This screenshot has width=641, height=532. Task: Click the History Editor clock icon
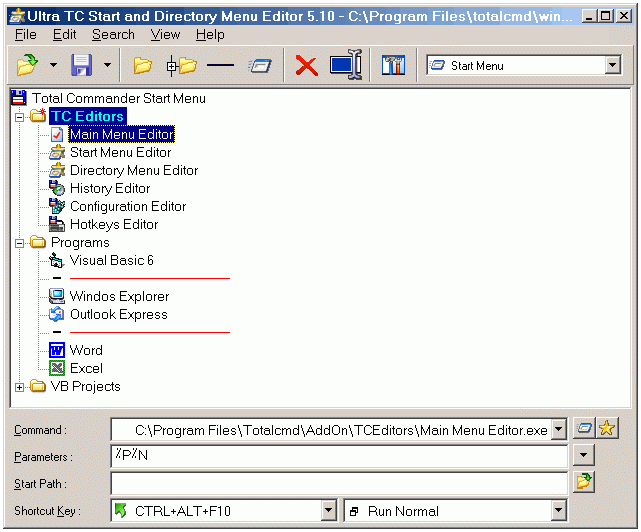57,188
